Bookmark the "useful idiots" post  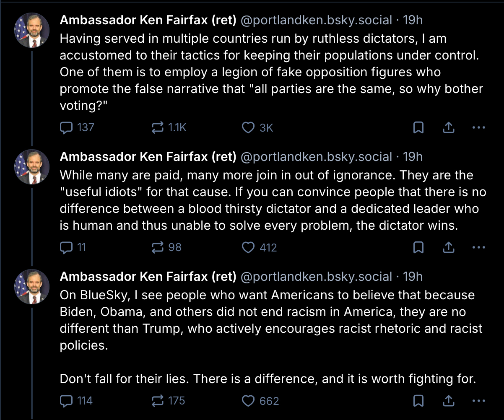[x=418, y=247]
